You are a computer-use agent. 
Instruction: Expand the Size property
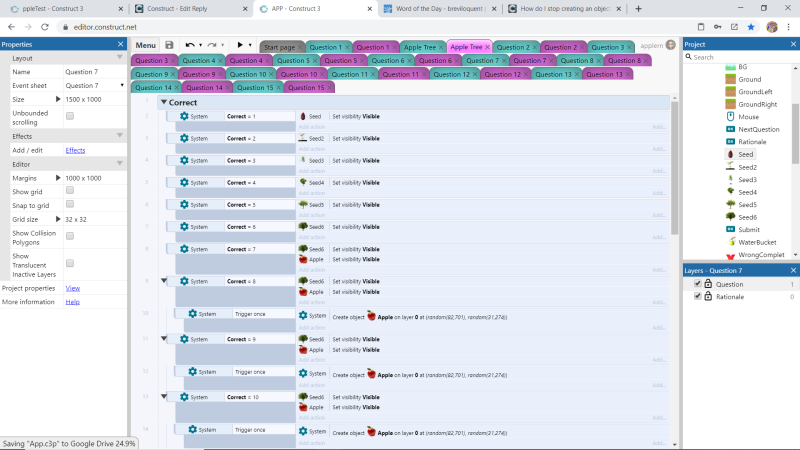tap(58, 99)
